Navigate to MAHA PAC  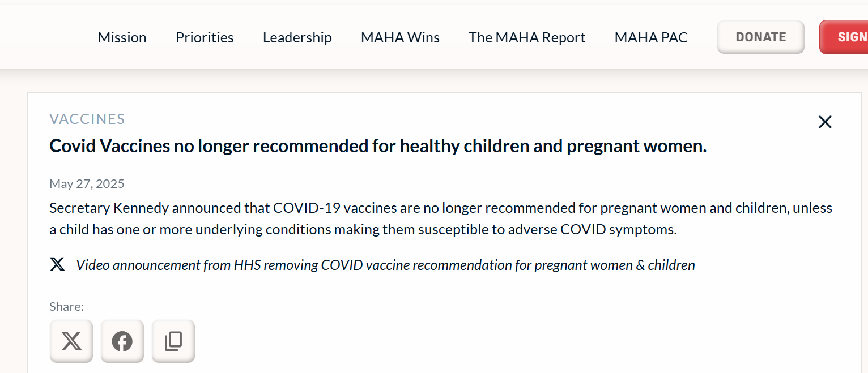[651, 37]
